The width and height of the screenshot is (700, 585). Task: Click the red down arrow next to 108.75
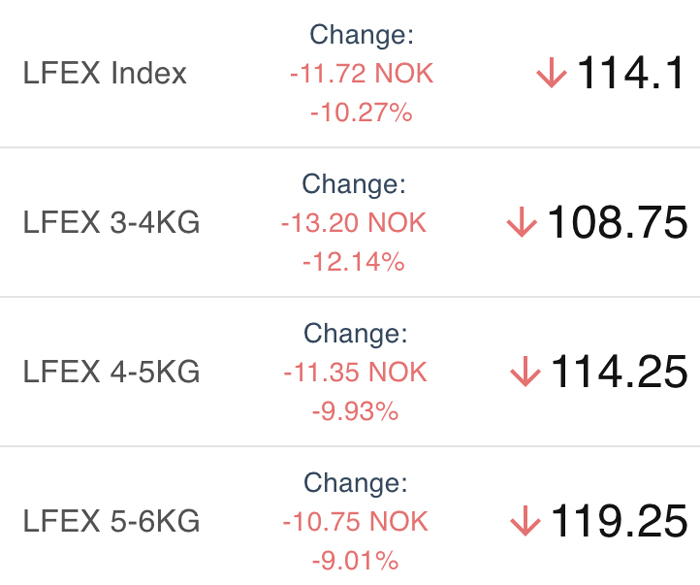tap(522, 222)
